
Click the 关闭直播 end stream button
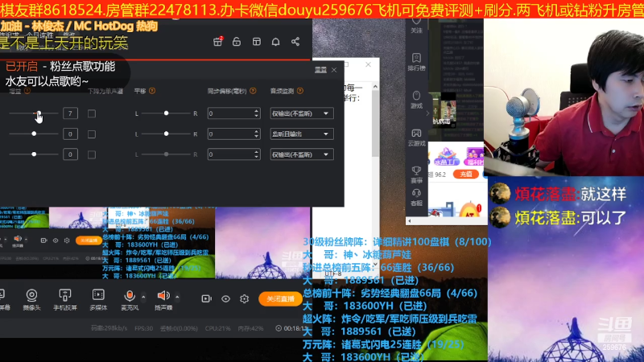click(280, 298)
